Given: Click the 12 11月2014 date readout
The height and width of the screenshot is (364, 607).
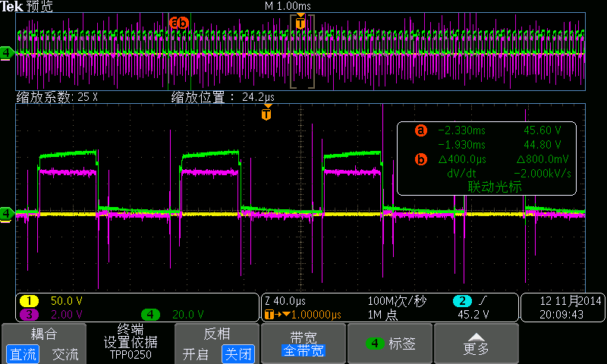Looking at the screenshot, I should (571, 300).
